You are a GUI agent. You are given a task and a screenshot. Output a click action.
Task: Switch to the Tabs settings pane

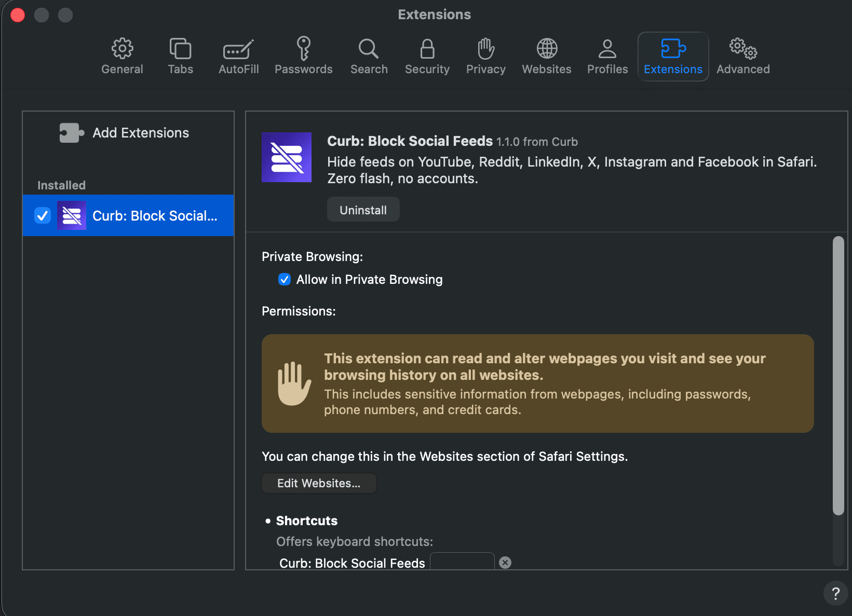(180, 57)
